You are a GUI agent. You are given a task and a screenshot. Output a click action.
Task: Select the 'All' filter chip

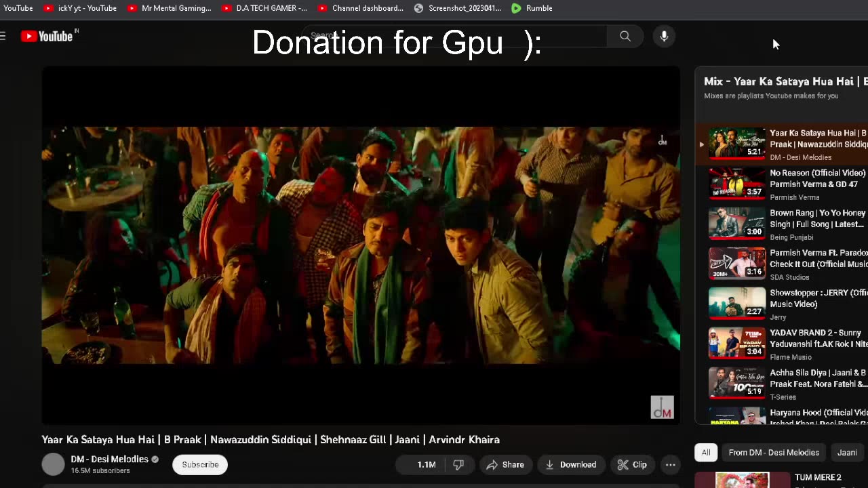click(706, 452)
